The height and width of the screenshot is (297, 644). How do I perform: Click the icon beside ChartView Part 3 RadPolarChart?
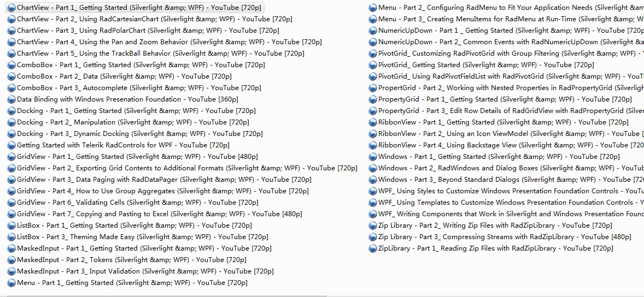pyautogui.click(x=11, y=31)
